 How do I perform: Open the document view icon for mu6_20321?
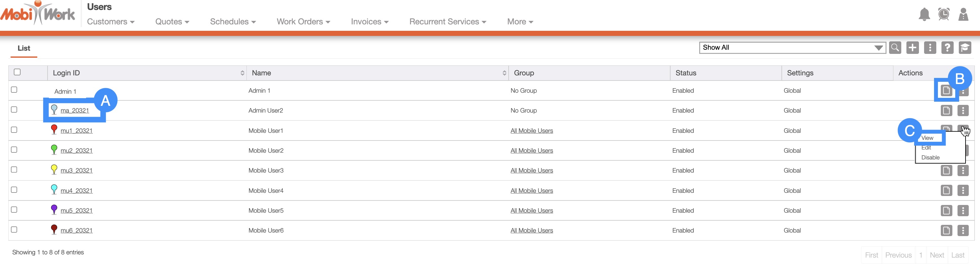946,231
